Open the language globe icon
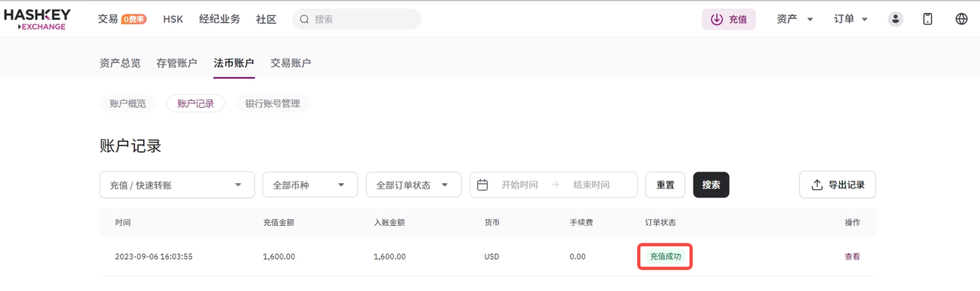This screenshot has height=291, width=980. (x=962, y=19)
